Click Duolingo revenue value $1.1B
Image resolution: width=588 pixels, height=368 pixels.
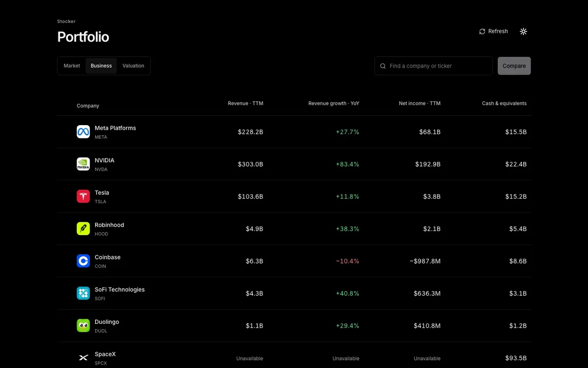254,326
